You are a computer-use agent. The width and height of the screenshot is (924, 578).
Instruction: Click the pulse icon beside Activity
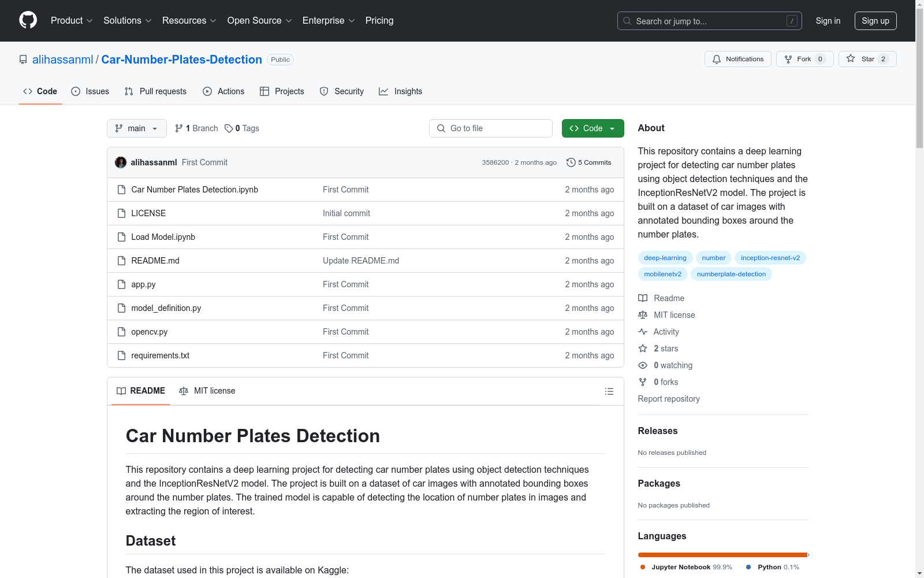643,332
